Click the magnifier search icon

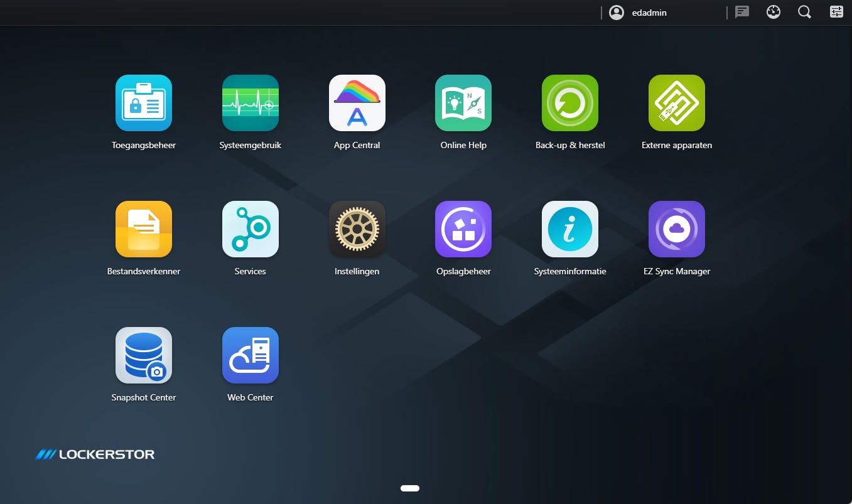pos(804,12)
